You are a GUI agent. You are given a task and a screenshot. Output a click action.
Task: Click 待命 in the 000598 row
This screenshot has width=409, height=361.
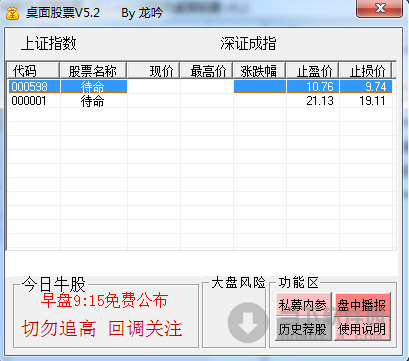pyautogui.click(x=93, y=87)
